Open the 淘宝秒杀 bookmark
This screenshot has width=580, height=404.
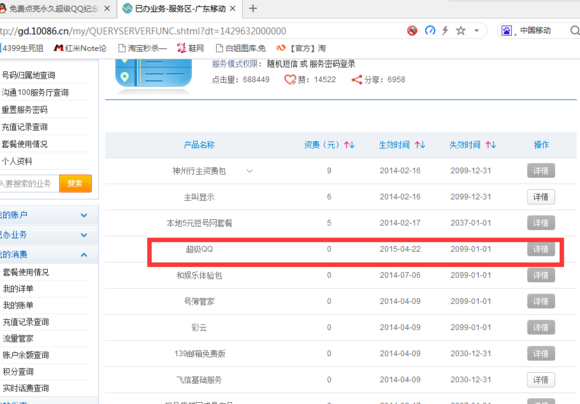(x=142, y=48)
